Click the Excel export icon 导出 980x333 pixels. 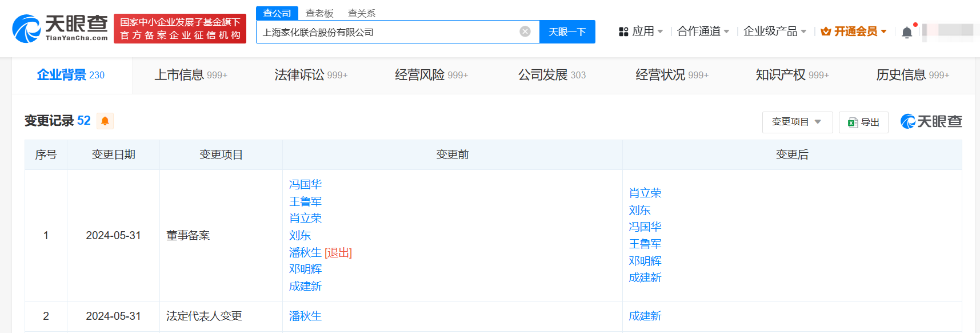(x=853, y=122)
